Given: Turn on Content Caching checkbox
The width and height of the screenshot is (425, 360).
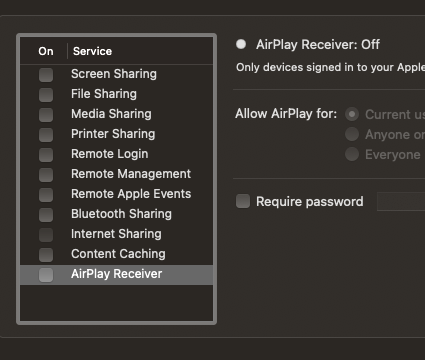Looking at the screenshot, I should pos(46,255).
